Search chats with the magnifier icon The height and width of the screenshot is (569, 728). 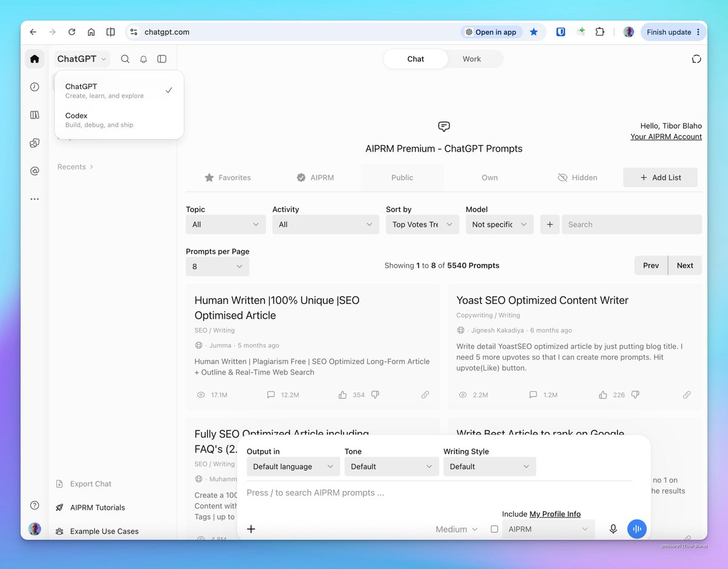(125, 59)
